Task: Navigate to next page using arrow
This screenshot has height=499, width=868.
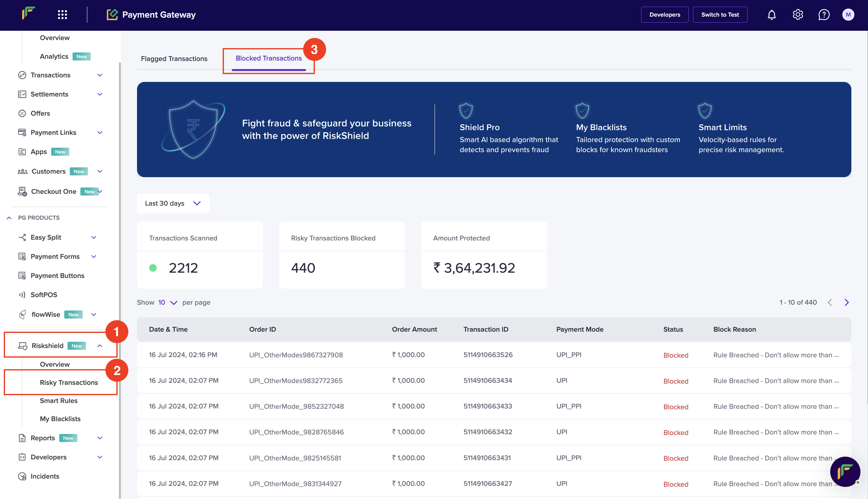Action: (x=847, y=302)
